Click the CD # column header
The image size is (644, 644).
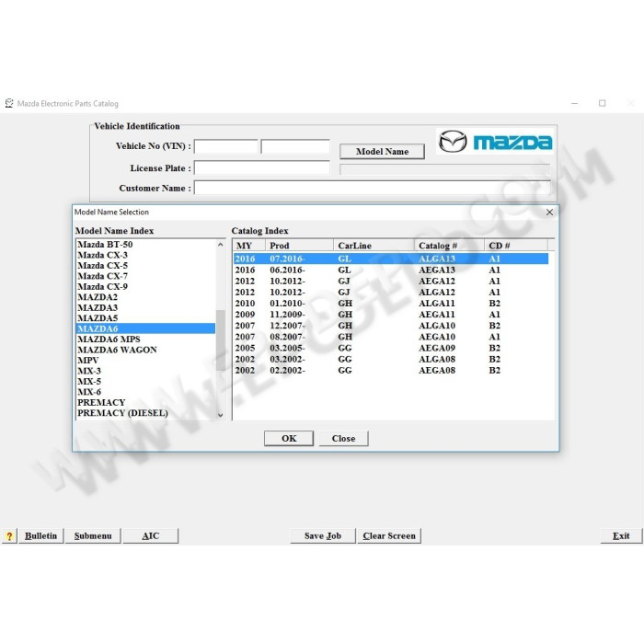[516, 246]
